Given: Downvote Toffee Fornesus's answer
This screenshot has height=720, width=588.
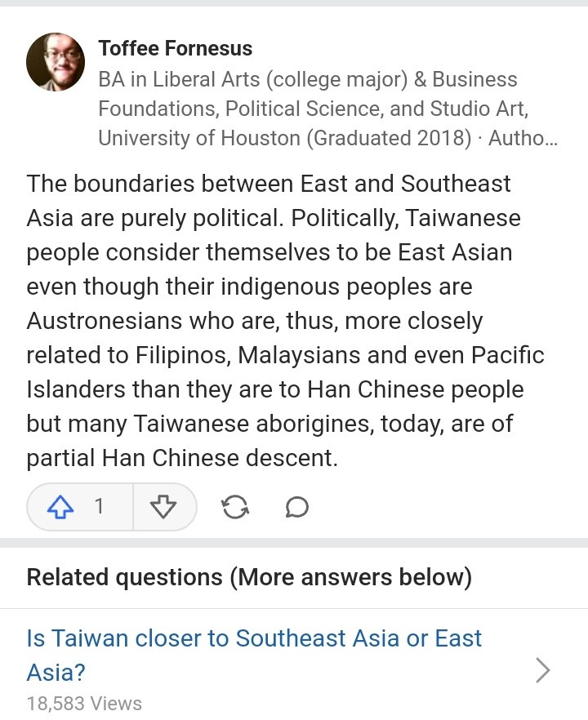Looking at the screenshot, I should click(x=164, y=507).
